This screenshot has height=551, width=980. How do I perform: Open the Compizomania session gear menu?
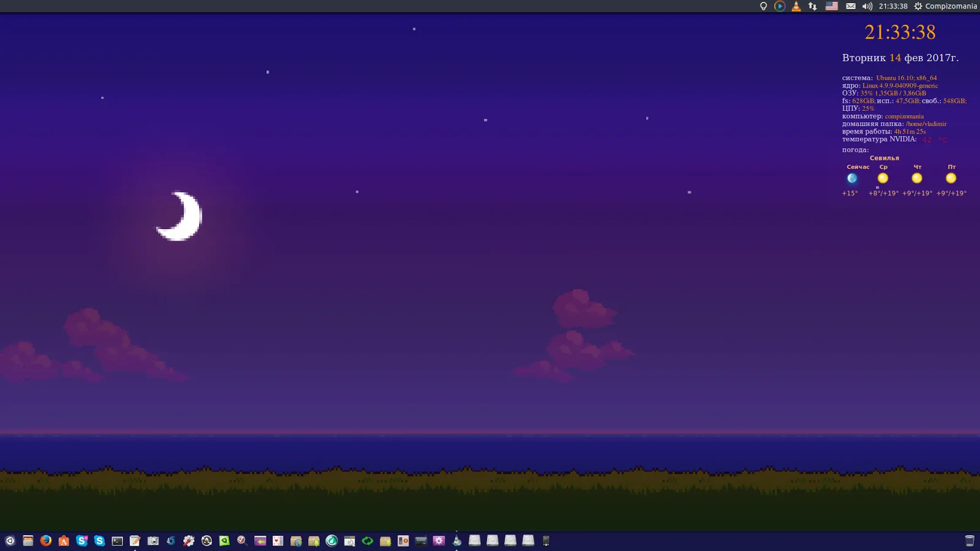[x=945, y=6]
